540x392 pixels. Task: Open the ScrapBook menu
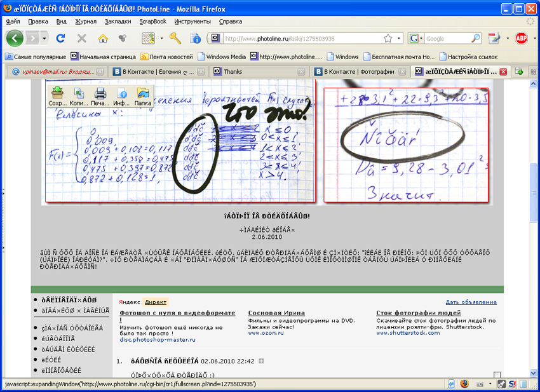[x=153, y=22]
